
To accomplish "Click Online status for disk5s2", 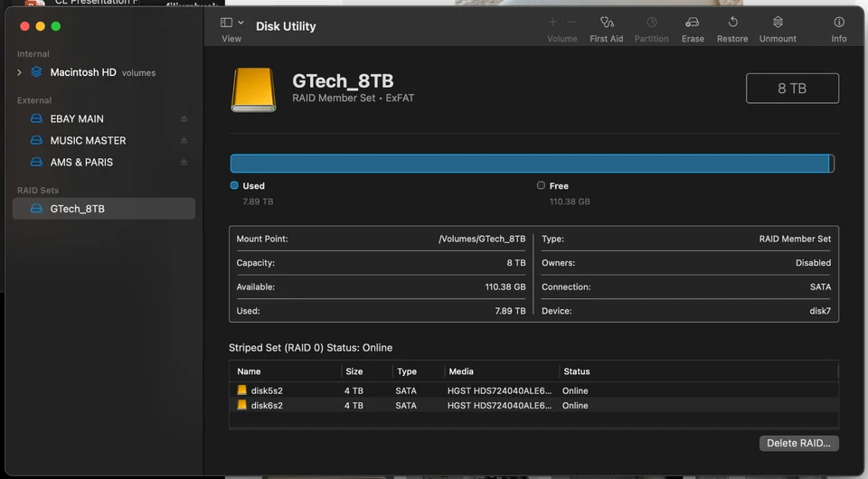I will (575, 390).
